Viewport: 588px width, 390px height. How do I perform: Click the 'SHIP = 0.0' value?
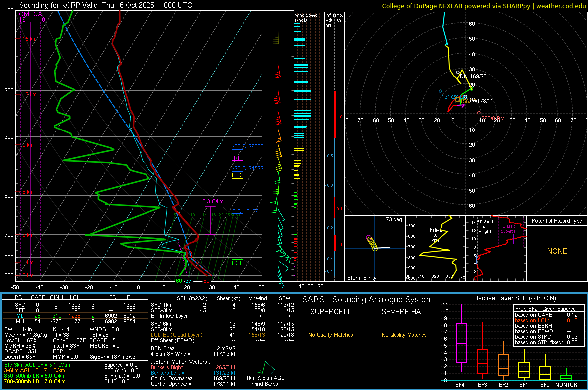click(117, 381)
